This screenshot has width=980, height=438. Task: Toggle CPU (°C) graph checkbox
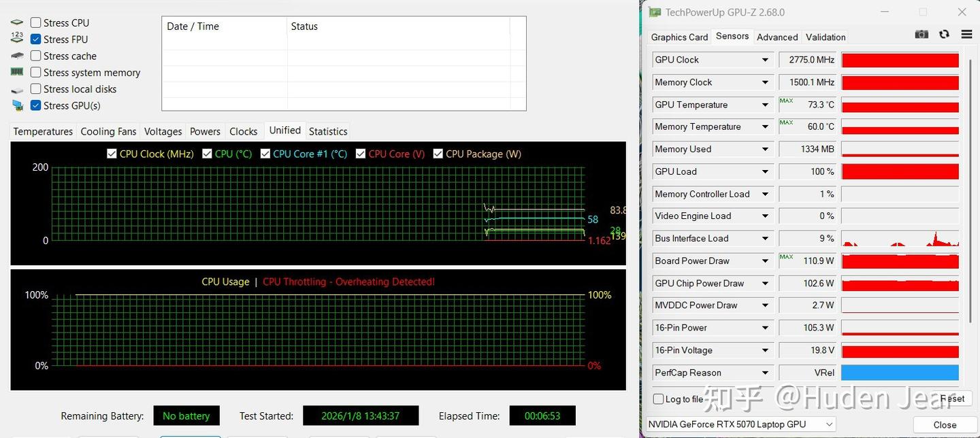click(x=207, y=154)
